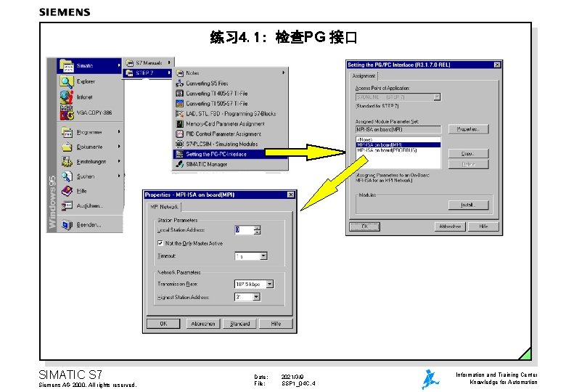The image size is (566, 392).
Task: Open the Highest Station Address dropdown
Action: click(256, 297)
